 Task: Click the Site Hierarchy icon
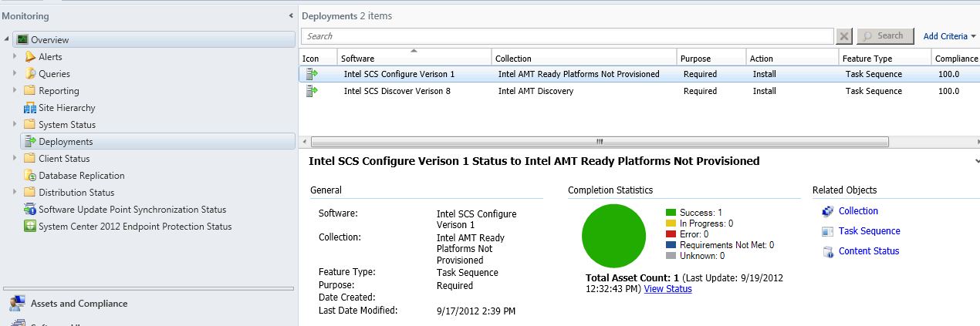click(30, 108)
